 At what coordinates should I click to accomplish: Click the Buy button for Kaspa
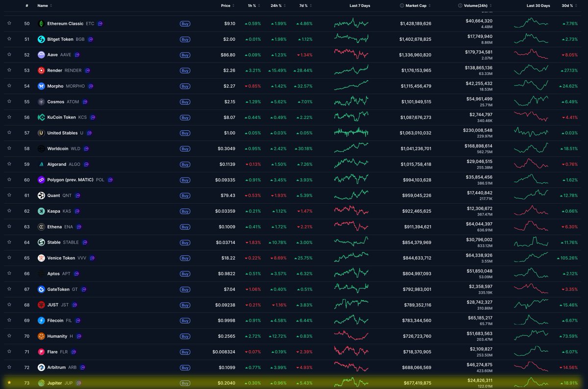click(x=185, y=211)
